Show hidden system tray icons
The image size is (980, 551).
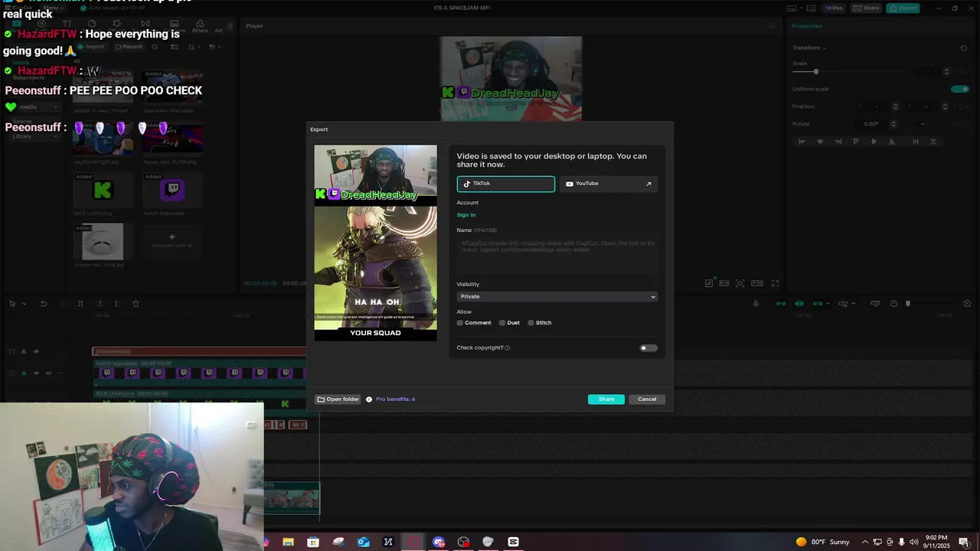click(865, 542)
